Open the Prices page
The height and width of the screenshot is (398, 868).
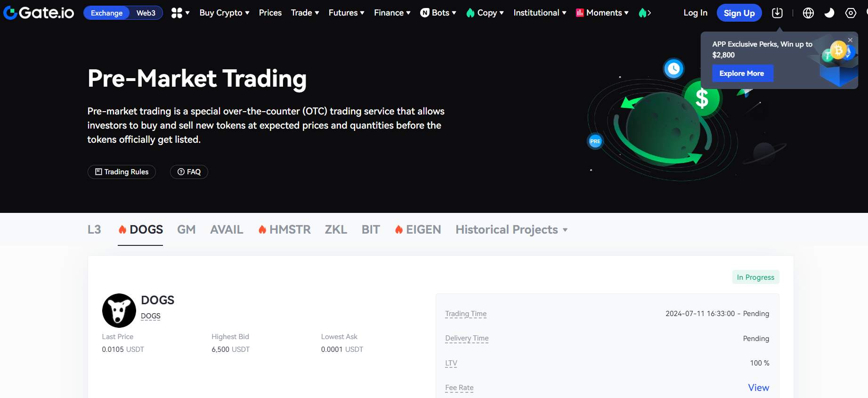coord(270,13)
